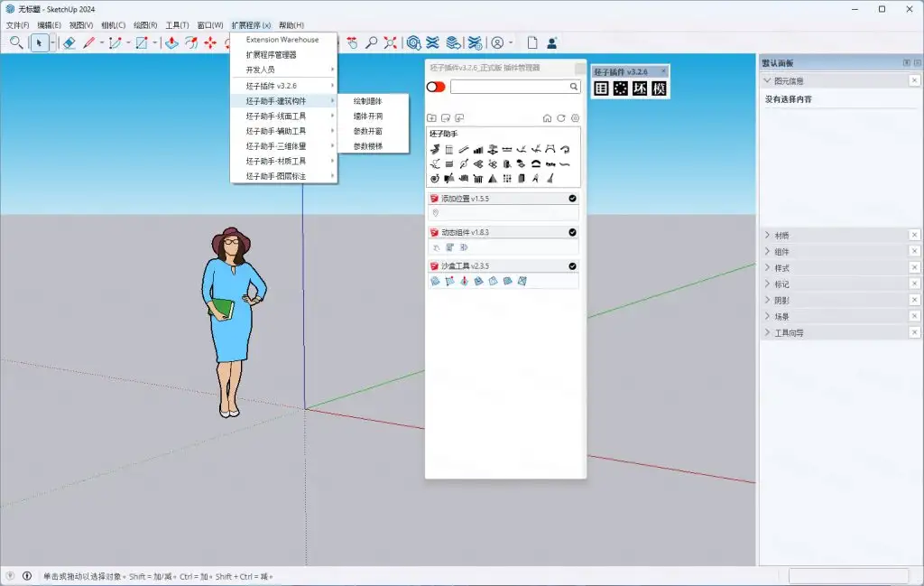
Task: Click the Zoom Extents toolbar icon
Action: 391,42
